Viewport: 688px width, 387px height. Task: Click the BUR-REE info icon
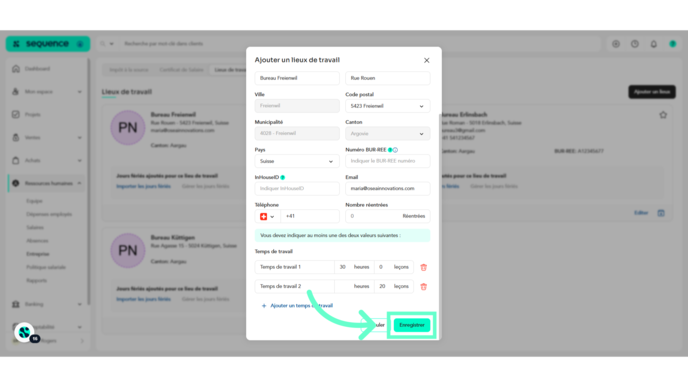point(395,150)
